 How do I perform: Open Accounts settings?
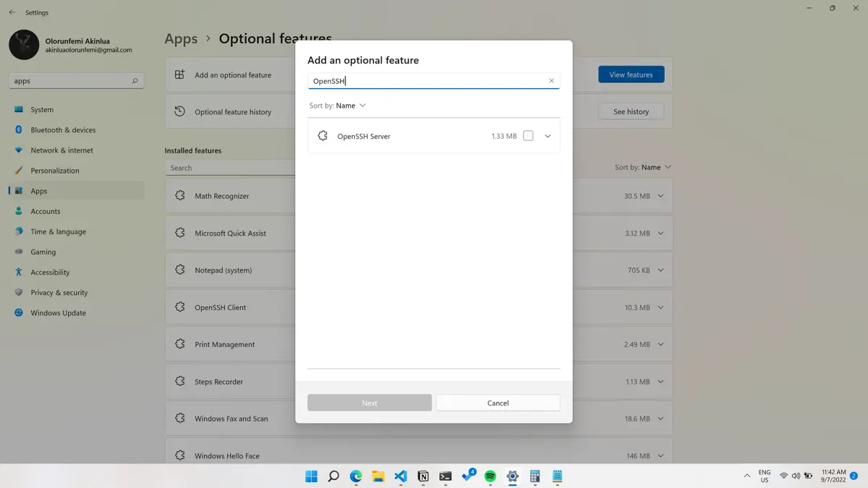pos(77,211)
